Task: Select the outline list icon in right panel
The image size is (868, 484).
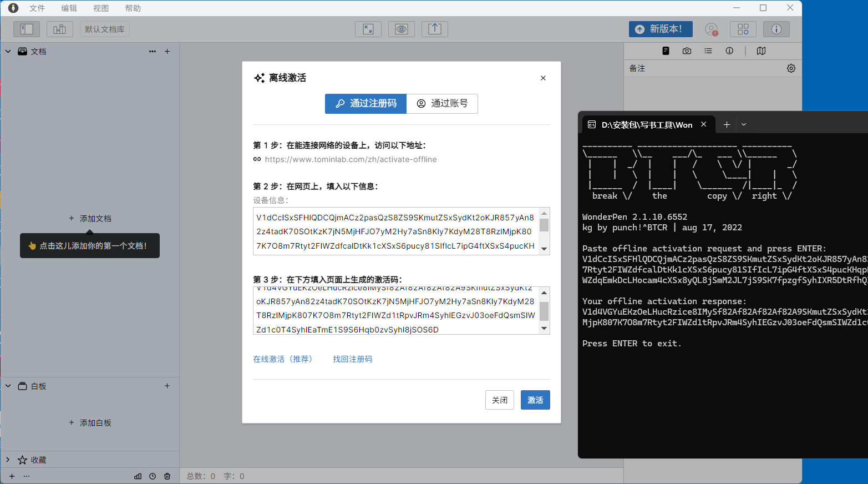Action: [708, 51]
